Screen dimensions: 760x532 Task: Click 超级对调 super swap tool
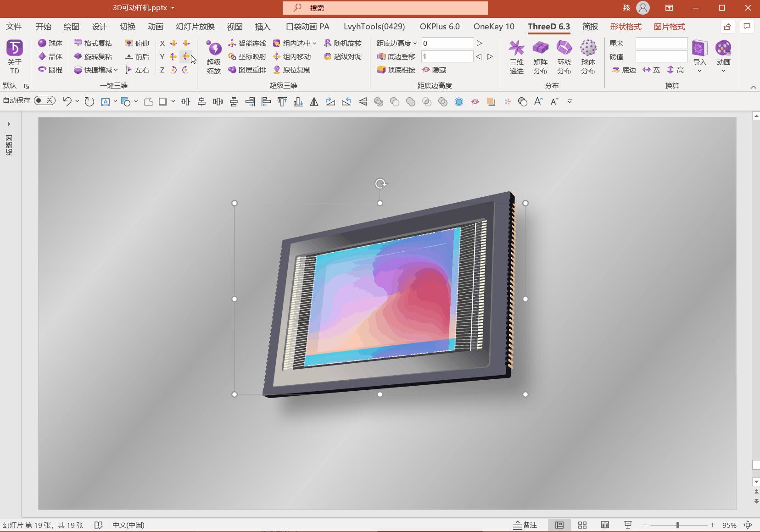click(x=343, y=56)
